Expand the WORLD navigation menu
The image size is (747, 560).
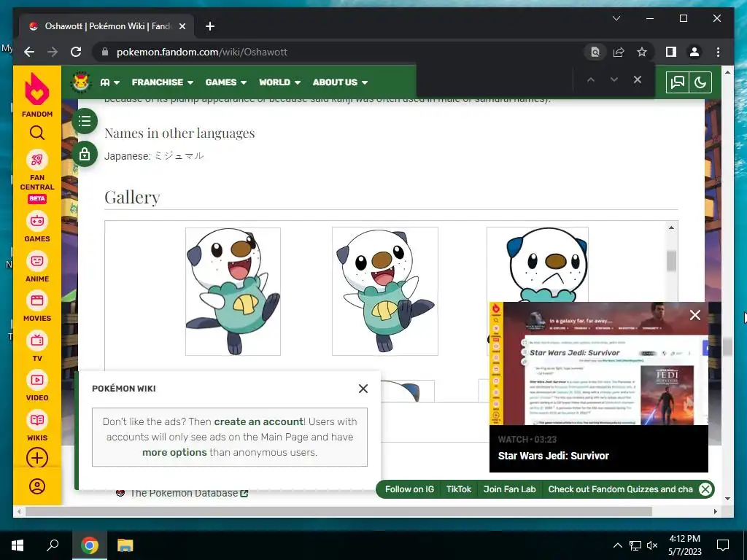[279, 82]
